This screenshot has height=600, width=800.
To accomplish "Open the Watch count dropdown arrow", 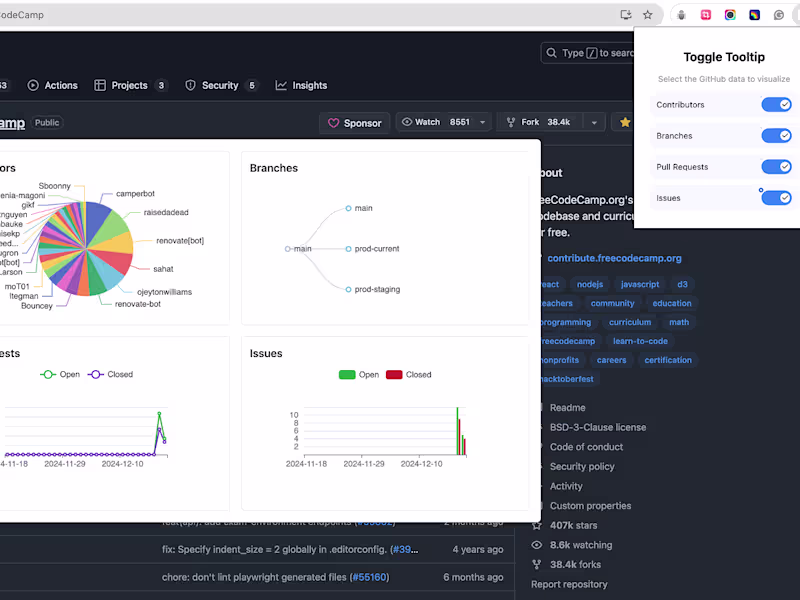I will click(x=481, y=121).
